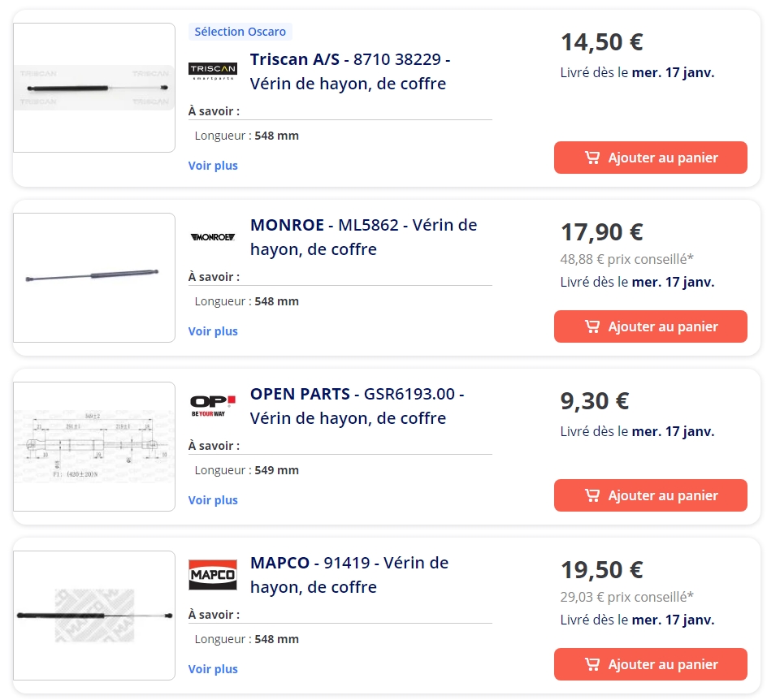Expand 'Voir plus' for Mapco 91419

coord(213,669)
